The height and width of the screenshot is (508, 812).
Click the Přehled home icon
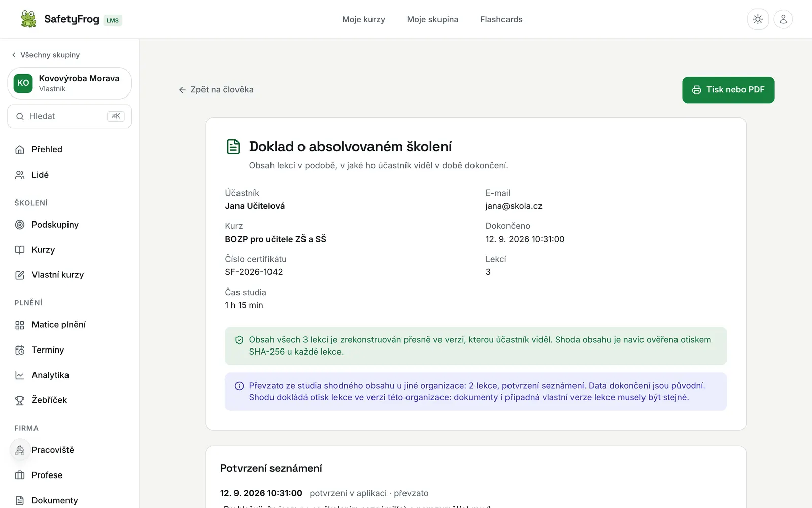click(20, 149)
